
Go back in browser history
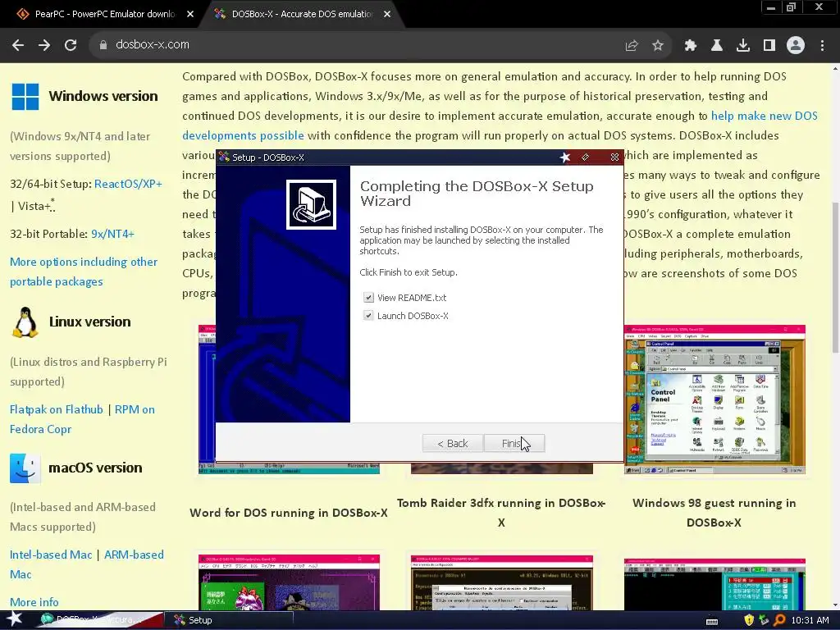coord(18,45)
